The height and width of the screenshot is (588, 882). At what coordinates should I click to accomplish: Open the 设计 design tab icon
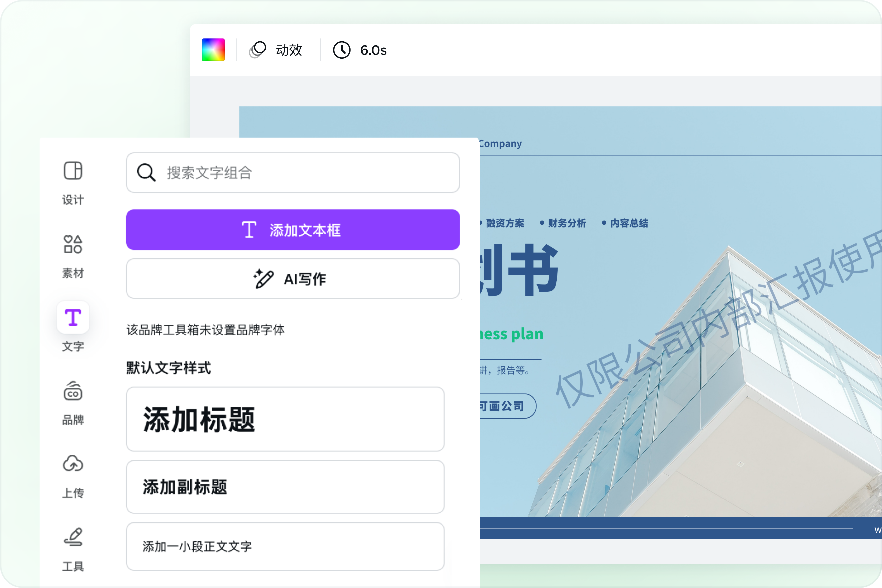(73, 171)
